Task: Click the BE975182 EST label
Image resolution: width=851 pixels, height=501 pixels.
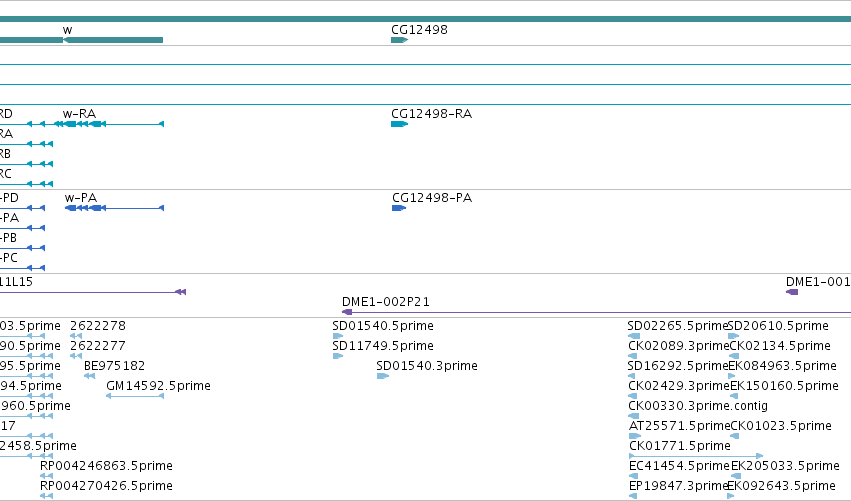Action: point(114,366)
